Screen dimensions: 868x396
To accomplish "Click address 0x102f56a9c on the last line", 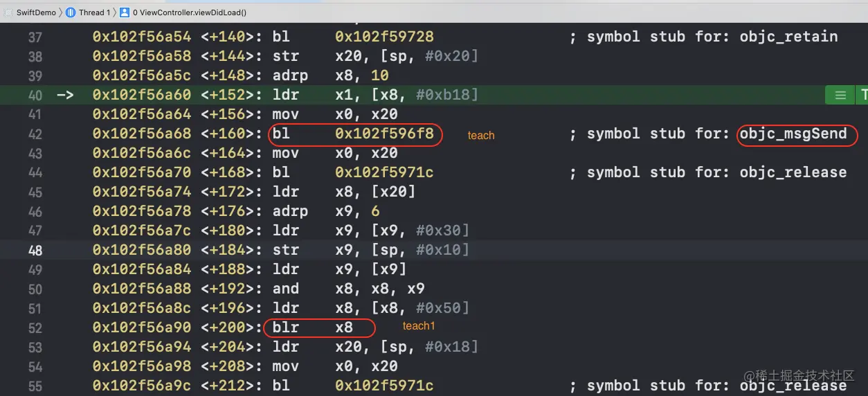I will (142, 386).
